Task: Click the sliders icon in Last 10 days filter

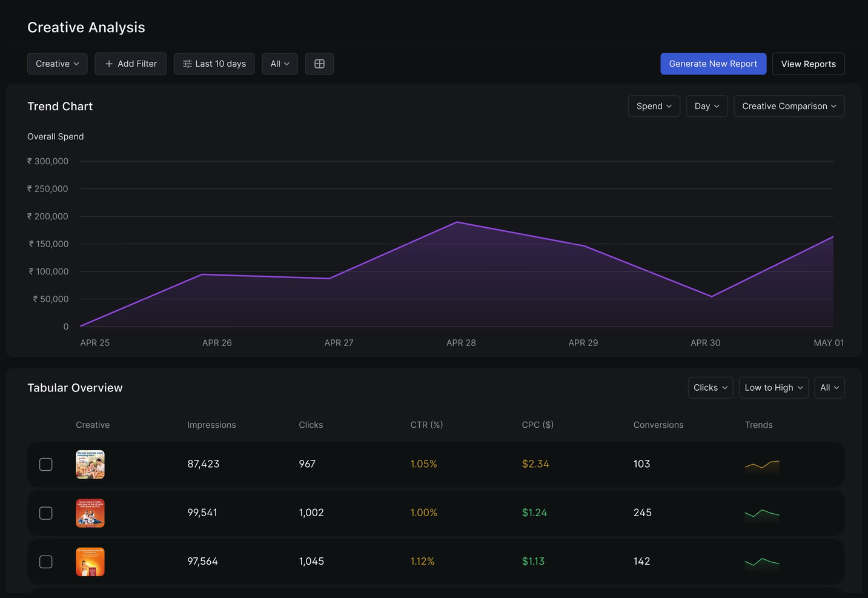Action: coord(187,64)
